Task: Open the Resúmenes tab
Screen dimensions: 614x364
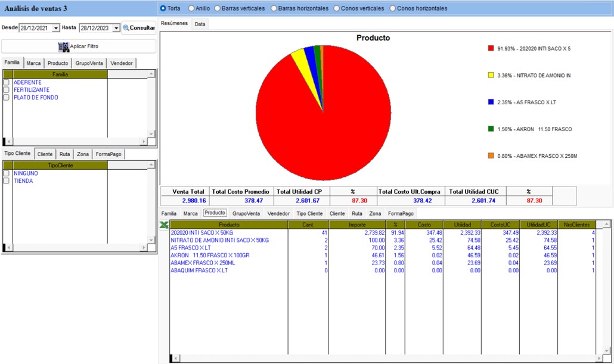Action: (173, 24)
